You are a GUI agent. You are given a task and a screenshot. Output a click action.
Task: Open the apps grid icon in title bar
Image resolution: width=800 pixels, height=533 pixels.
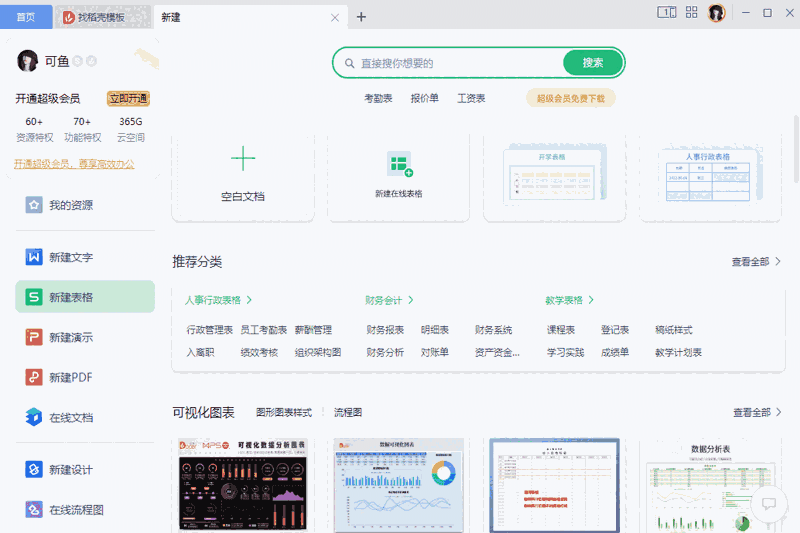click(x=691, y=12)
